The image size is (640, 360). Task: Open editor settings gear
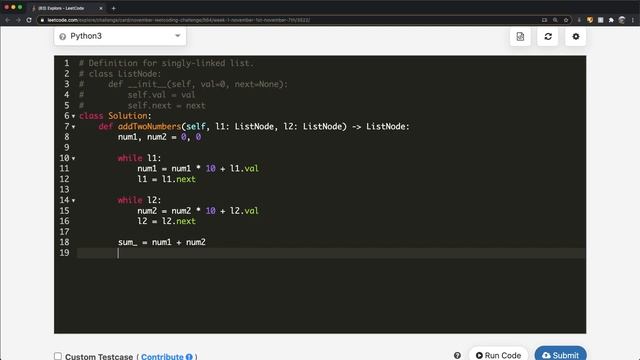click(576, 36)
